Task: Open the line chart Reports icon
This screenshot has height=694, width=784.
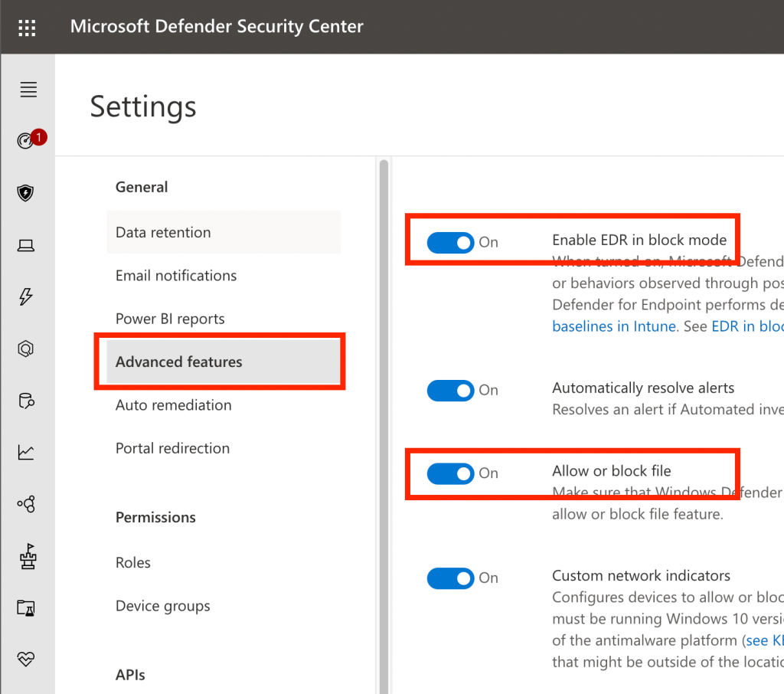Action: click(x=26, y=453)
